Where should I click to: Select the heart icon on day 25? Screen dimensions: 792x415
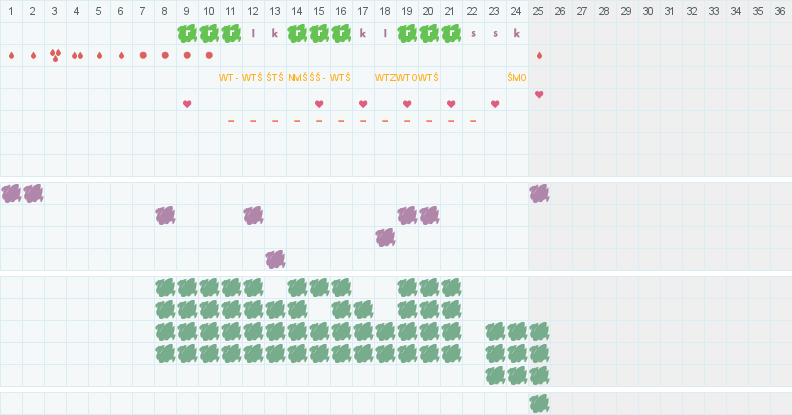(x=539, y=94)
